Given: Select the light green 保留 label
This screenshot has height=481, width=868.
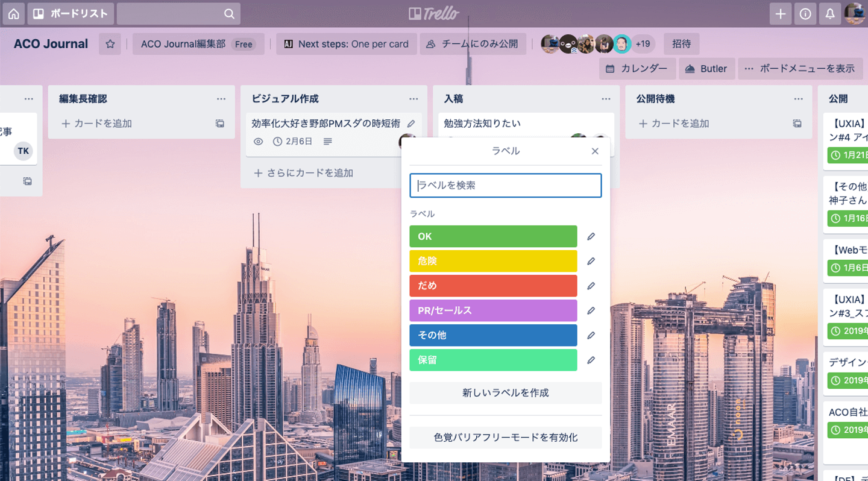Looking at the screenshot, I should point(493,360).
